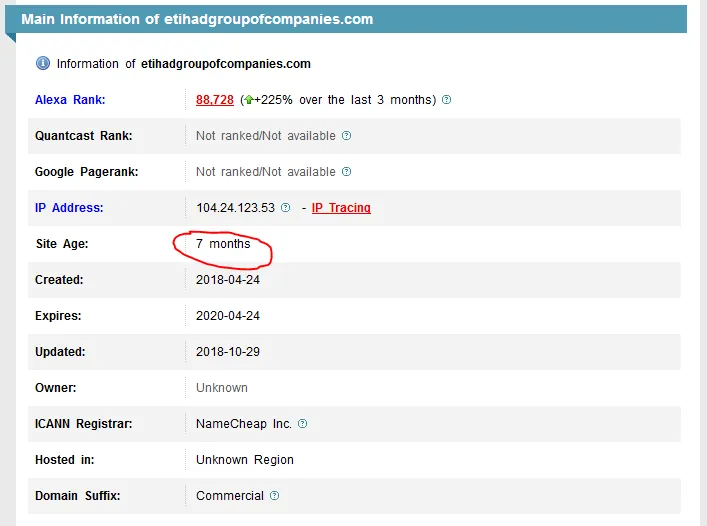
Task: Click help icon next to NameCheap Inc.
Action: coord(303,424)
